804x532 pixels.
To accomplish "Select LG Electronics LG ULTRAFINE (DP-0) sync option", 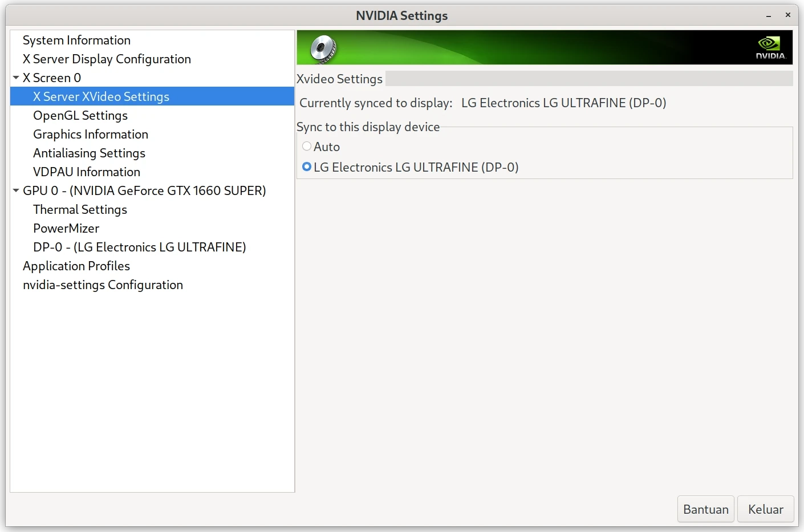I will 306,167.
